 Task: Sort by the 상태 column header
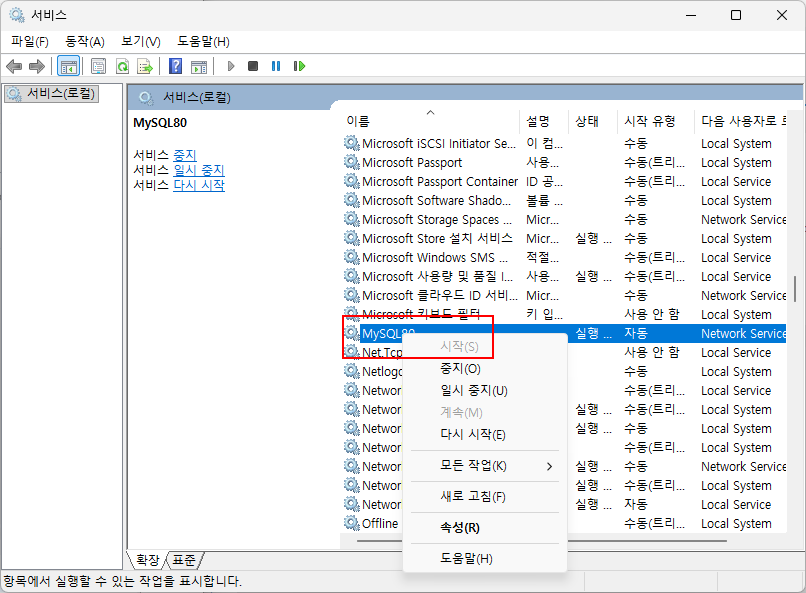(593, 121)
